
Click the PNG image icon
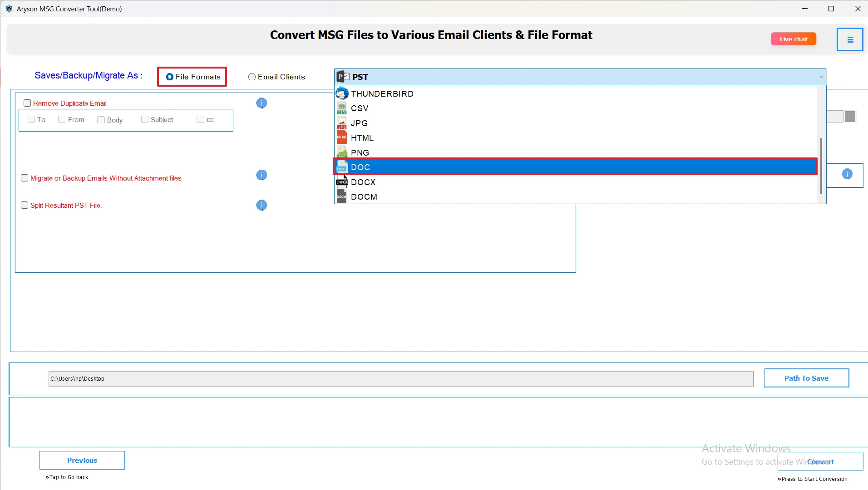point(342,152)
